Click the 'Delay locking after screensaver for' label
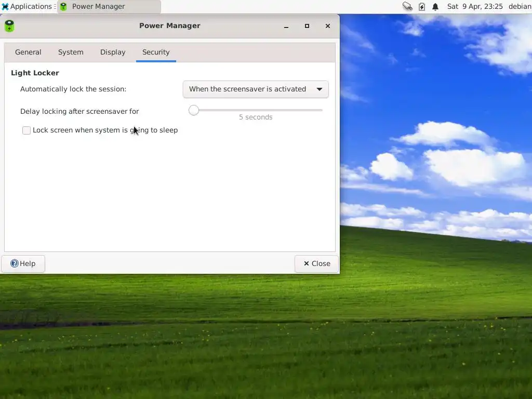The height and width of the screenshot is (399, 532). pyautogui.click(x=79, y=111)
